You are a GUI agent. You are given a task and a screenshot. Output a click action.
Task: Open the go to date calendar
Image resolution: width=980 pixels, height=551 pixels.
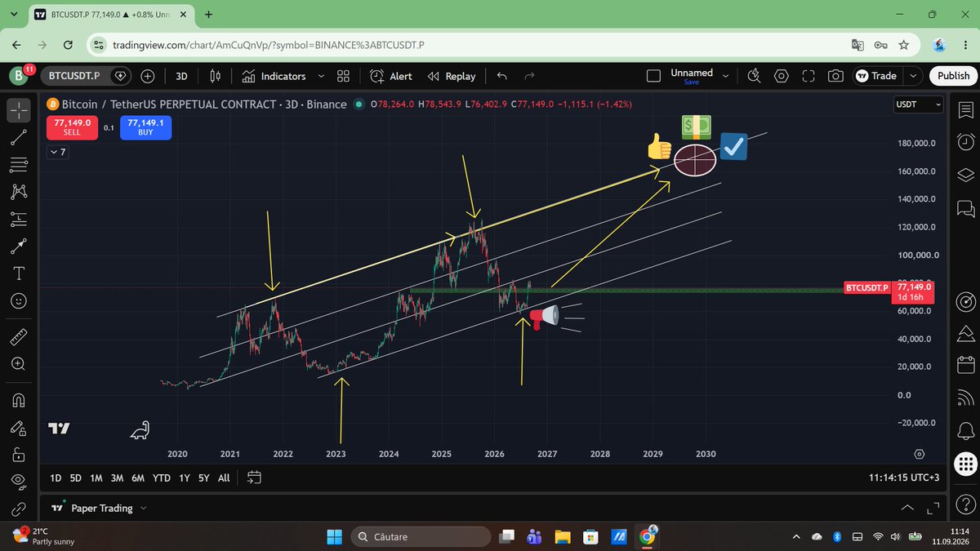254,478
